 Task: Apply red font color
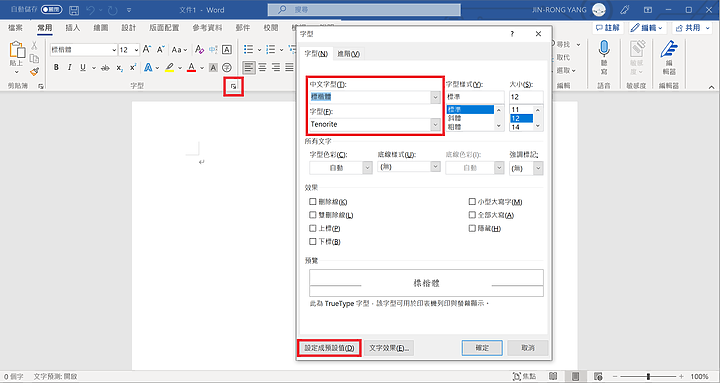pyautogui.click(x=191, y=68)
